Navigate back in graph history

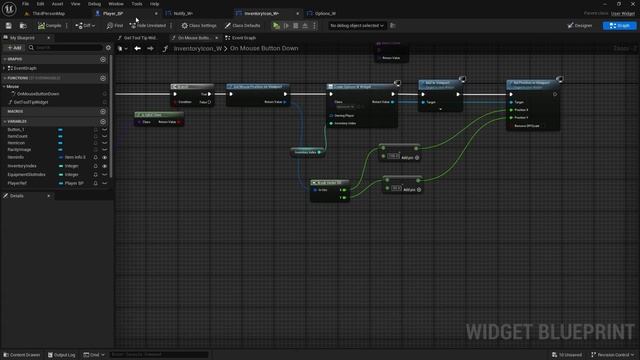click(x=138, y=49)
